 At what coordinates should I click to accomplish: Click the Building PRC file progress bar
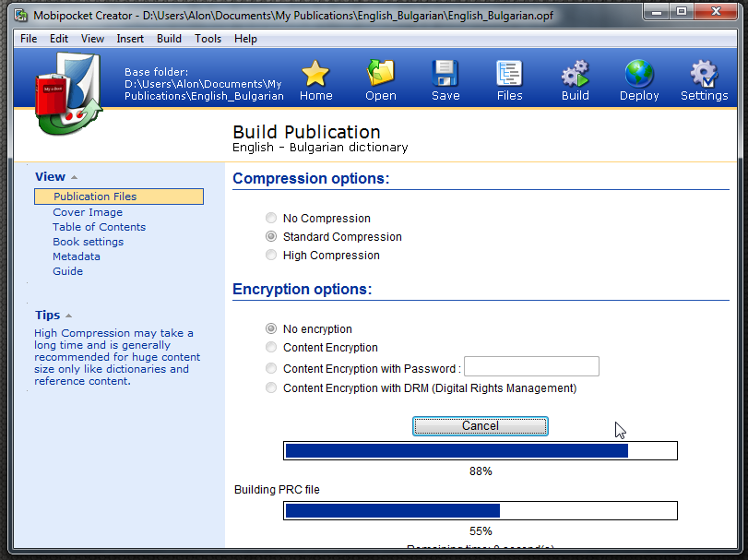(x=481, y=511)
